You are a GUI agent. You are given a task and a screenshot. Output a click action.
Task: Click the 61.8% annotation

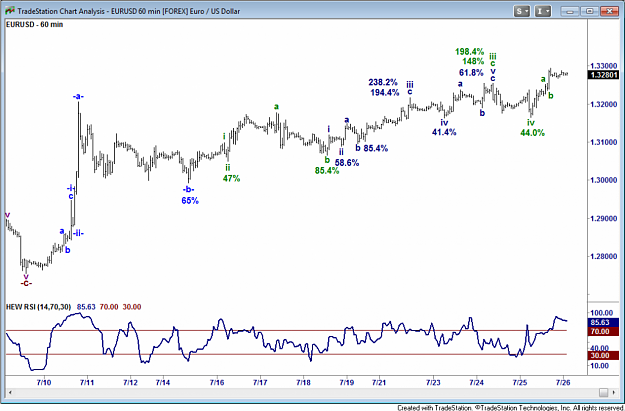coord(471,73)
